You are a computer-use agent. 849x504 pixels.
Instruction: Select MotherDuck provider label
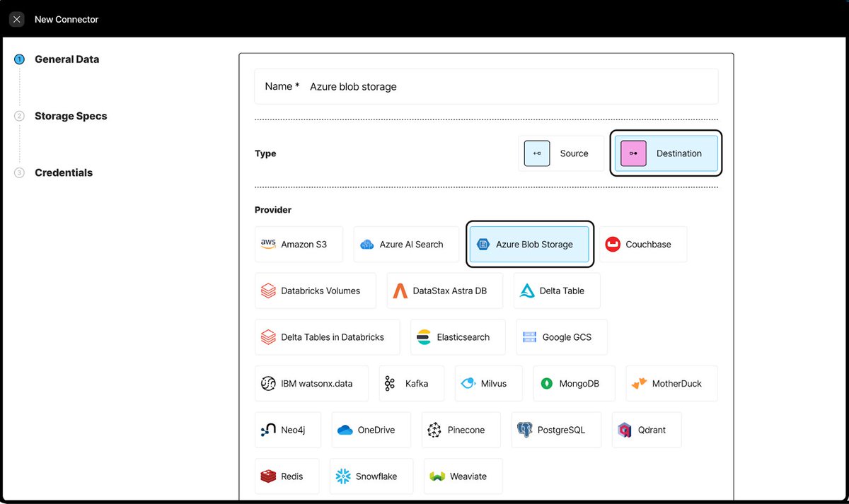(x=677, y=384)
